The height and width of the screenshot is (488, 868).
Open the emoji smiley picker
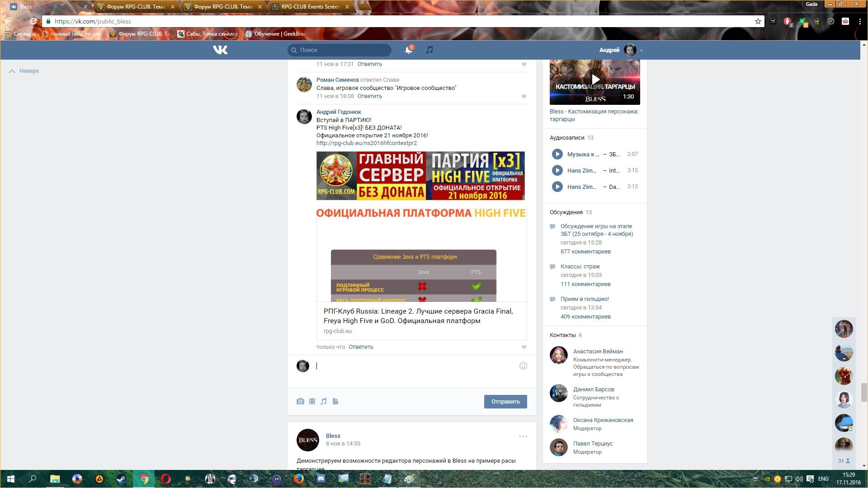523,366
